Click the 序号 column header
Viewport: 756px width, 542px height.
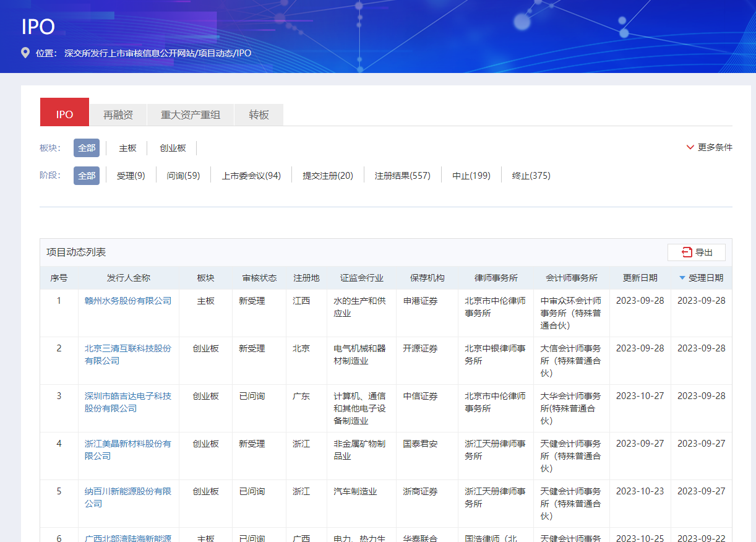(x=59, y=278)
